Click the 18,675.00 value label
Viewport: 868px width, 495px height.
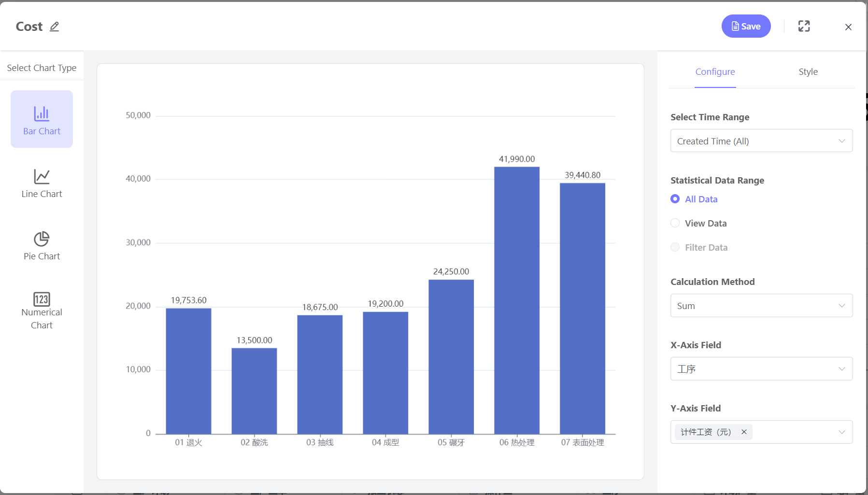click(320, 307)
